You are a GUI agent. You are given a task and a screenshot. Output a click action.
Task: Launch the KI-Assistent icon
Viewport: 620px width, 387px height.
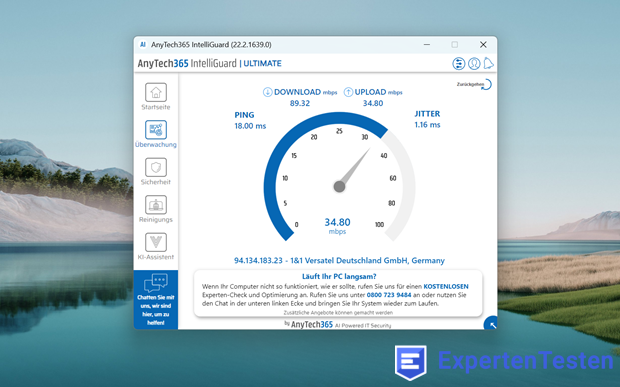pyautogui.click(x=156, y=242)
